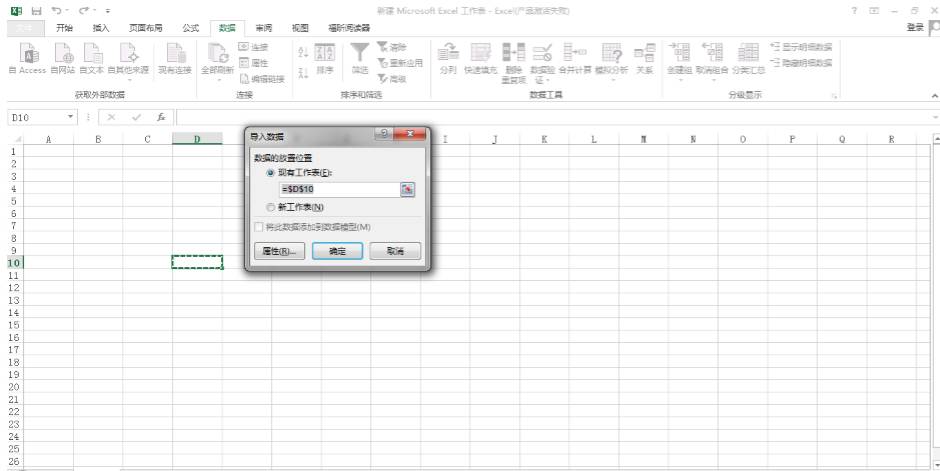
Task: Click the =$D$10 cell reference input field
Action: click(340, 189)
